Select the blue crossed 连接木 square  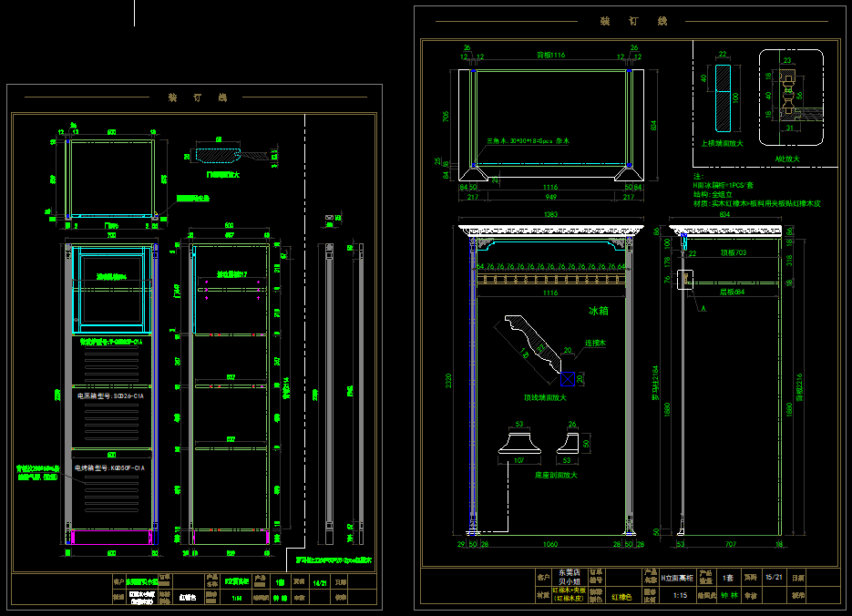click(x=567, y=377)
